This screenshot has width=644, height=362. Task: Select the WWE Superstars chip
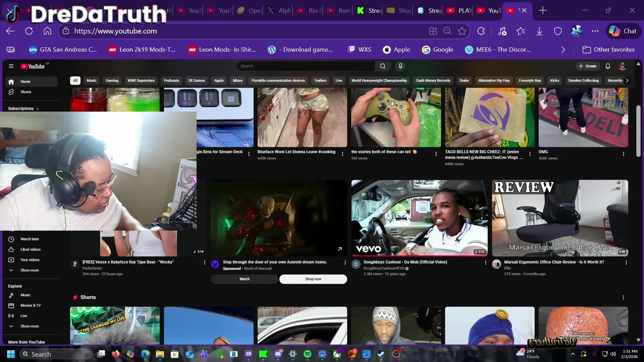point(141,80)
